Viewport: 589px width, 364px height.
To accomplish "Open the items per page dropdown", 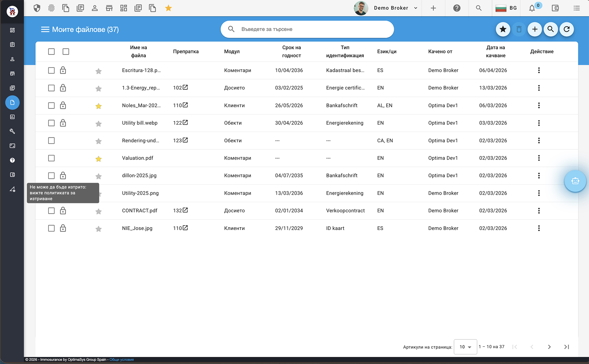I will [x=465, y=347].
